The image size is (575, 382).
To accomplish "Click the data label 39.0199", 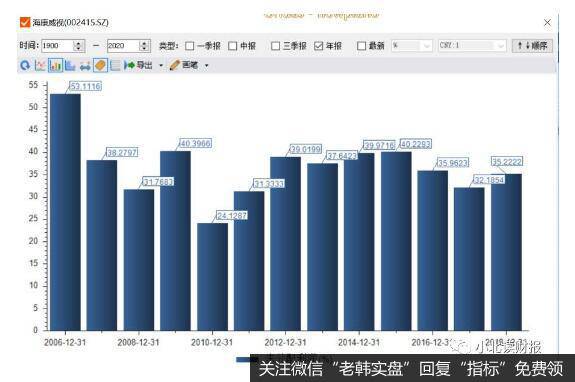I will pos(306,149).
